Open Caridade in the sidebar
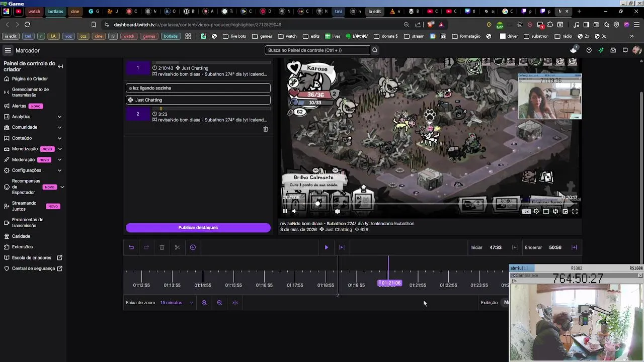 click(x=21, y=236)
